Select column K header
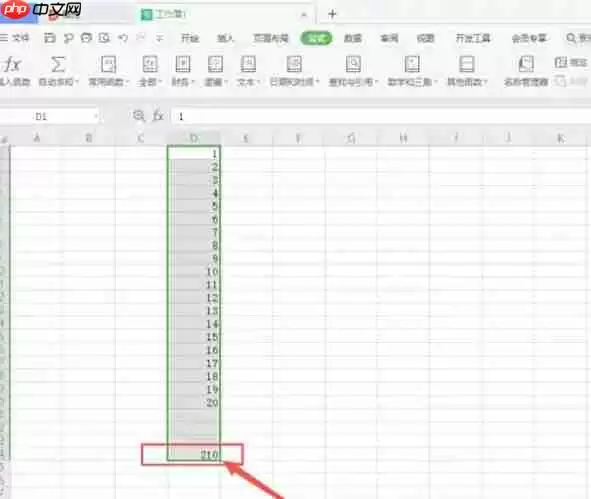591x499 pixels. [x=560, y=138]
